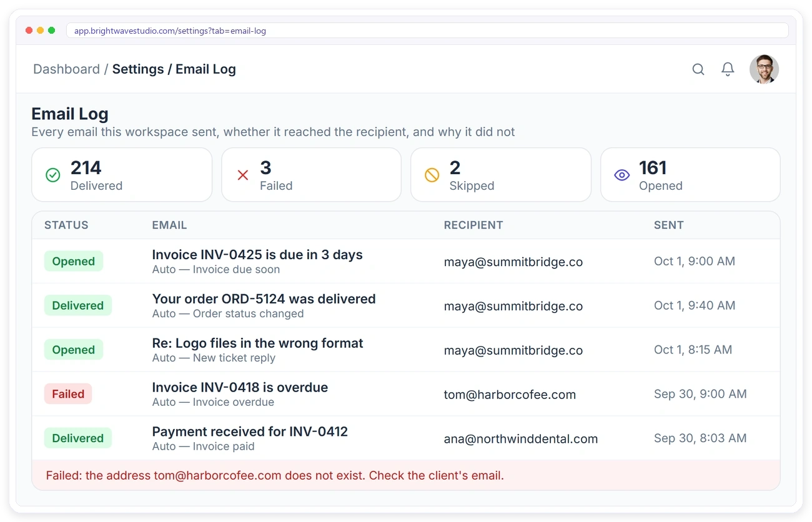812x522 pixels.
Task: Click Delivered badge on ORD-5124 row
Action: click(77, 305)
